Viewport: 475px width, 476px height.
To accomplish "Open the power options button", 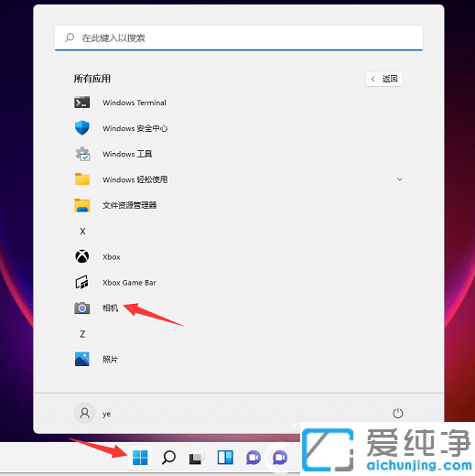I will click(398, 413).
